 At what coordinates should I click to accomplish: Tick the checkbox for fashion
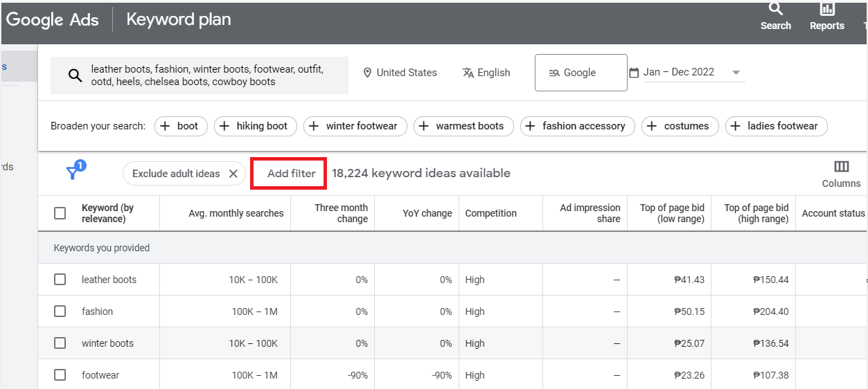tap(60, 311)
